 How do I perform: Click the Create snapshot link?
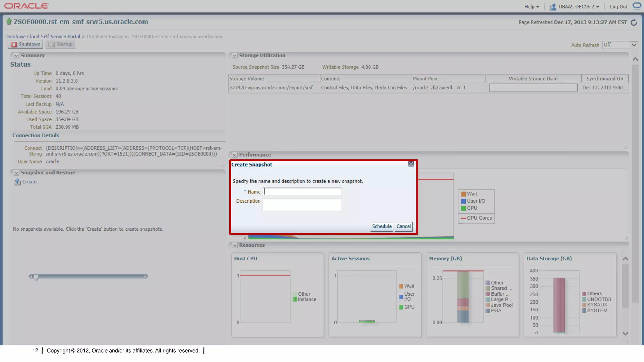(29, 182)
